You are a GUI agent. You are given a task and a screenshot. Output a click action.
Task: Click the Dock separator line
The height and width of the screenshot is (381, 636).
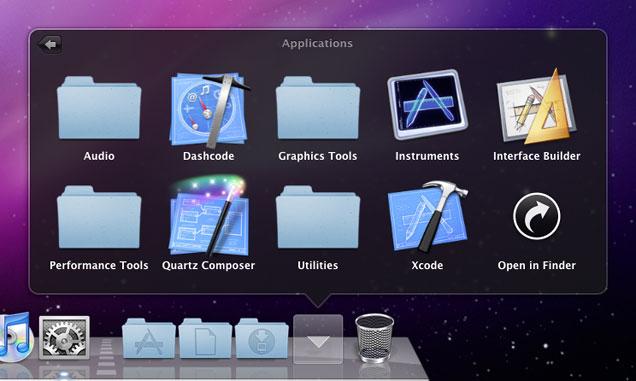point(106,356)
